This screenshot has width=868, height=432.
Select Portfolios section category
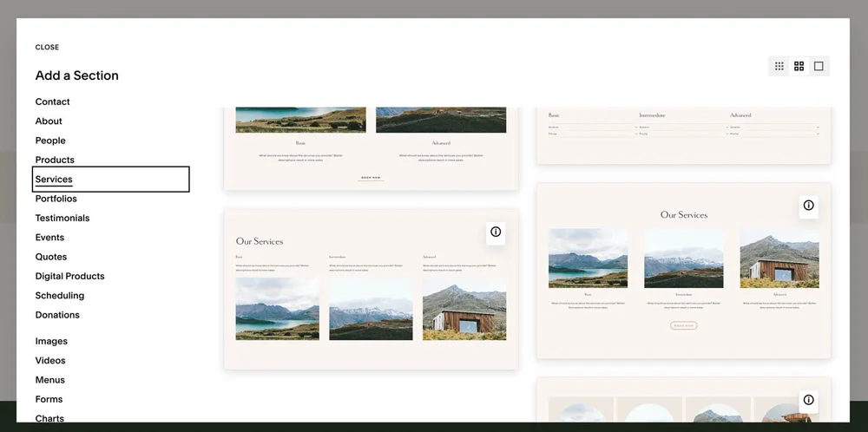point(56,199)
